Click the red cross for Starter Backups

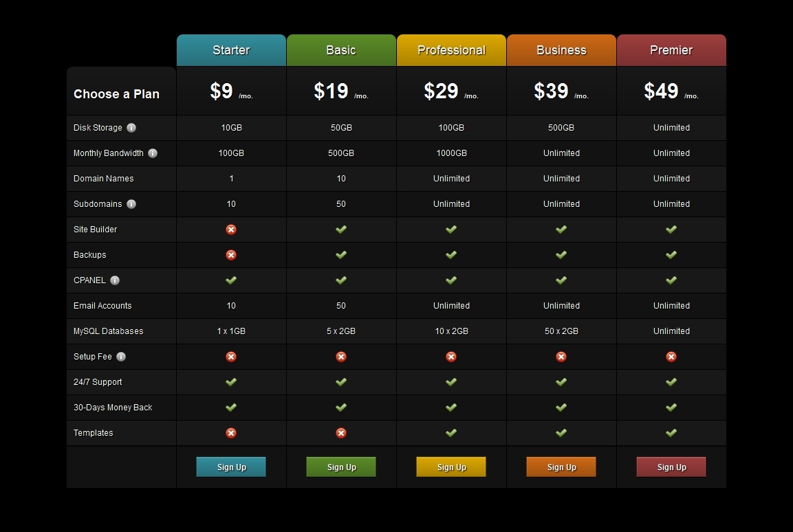click(231, 254)
